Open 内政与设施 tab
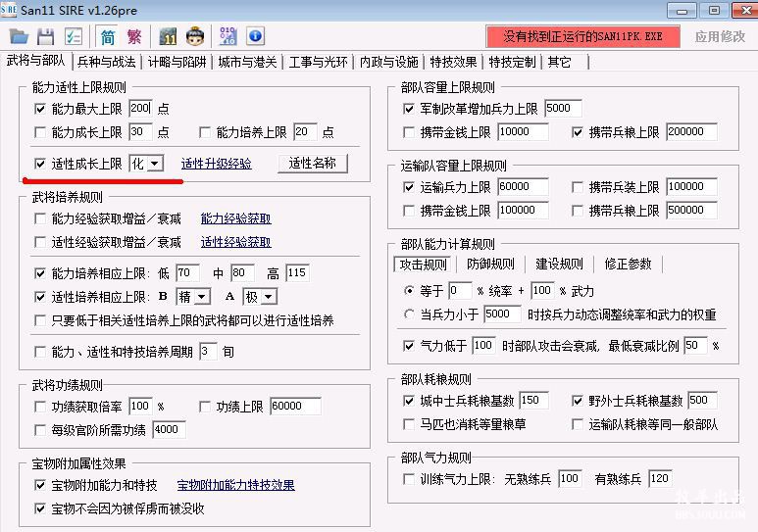758x532 pixels. (388, 62)
